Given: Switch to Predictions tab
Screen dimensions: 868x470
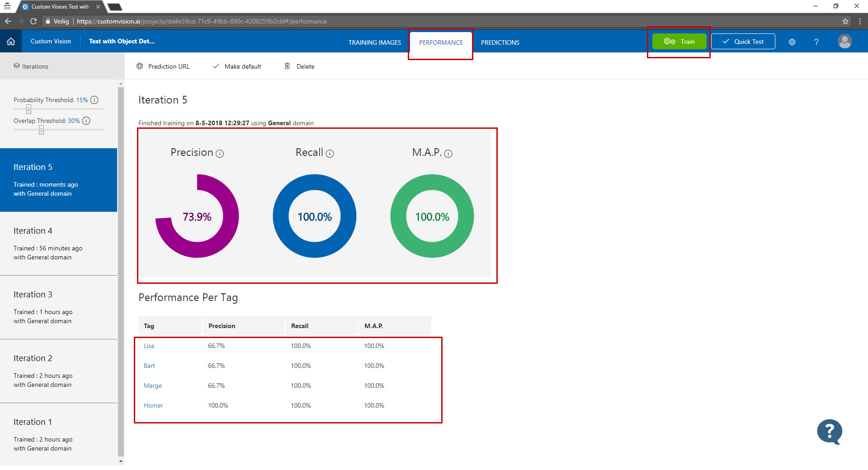Looking at the screenshot, I should pos(500,42).
